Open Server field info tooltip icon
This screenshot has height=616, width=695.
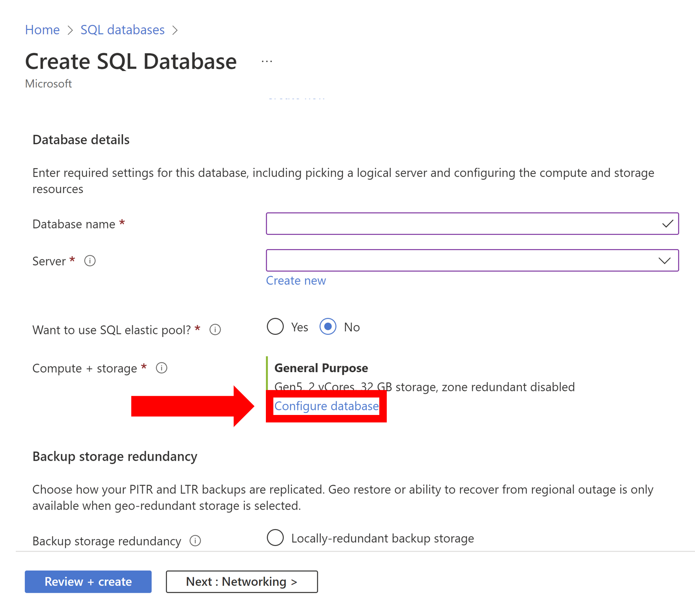(x=90, y=261)
